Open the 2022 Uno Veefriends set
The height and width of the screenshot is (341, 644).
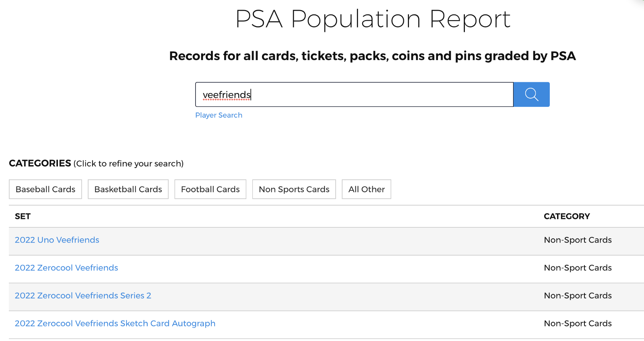pos(57,240)
